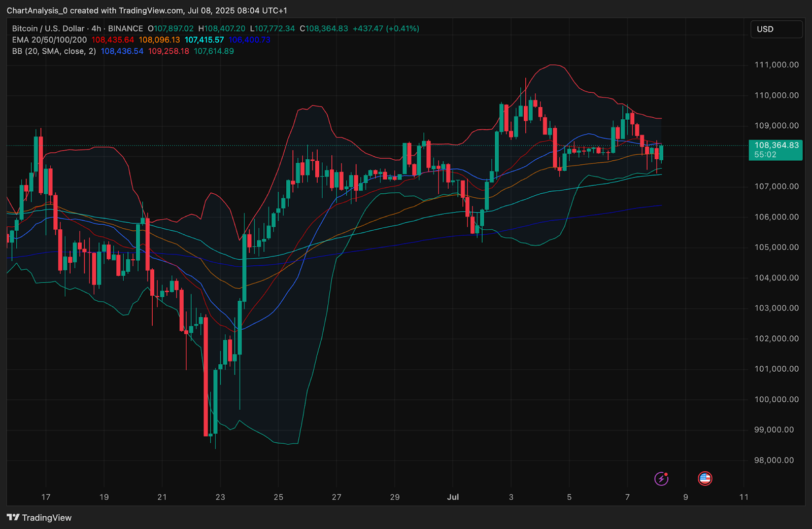The width and height of the screenshot is (812, 529).
Task: Click the price change +437.47 (+0.41%) text
Action: 386,29
